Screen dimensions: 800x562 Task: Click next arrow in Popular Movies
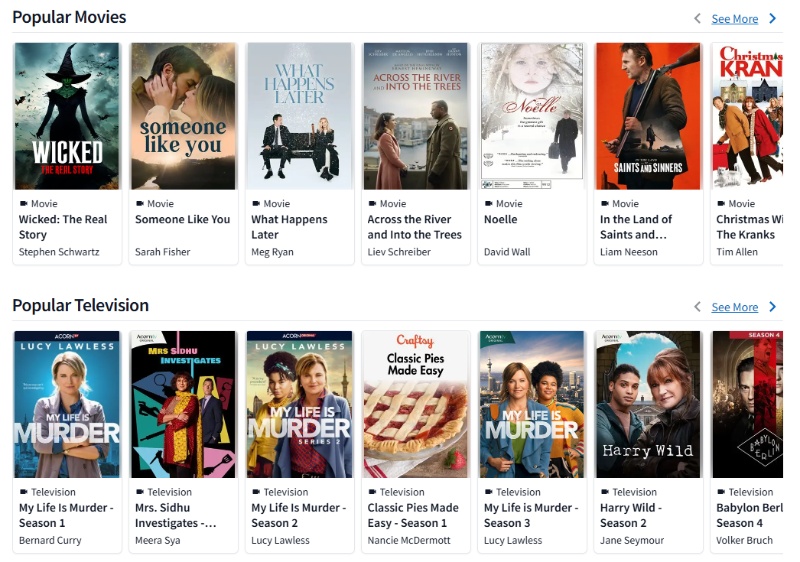click(772, 18)
